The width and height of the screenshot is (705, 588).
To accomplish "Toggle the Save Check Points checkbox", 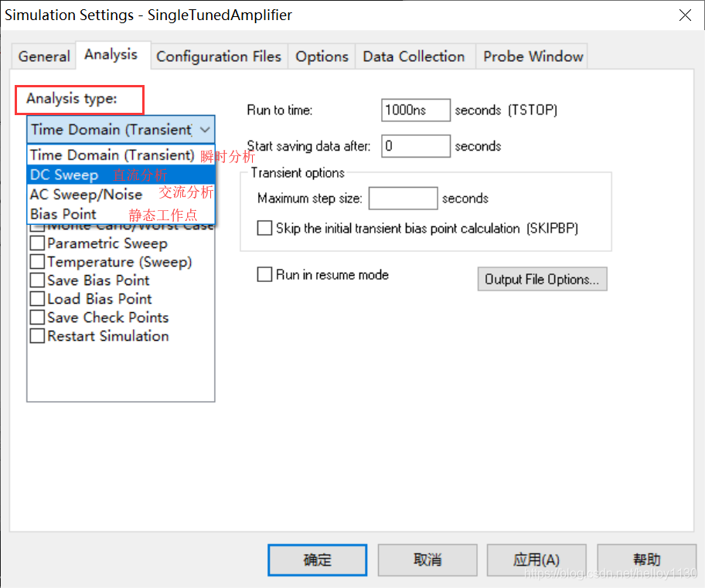I will [37, 318].
